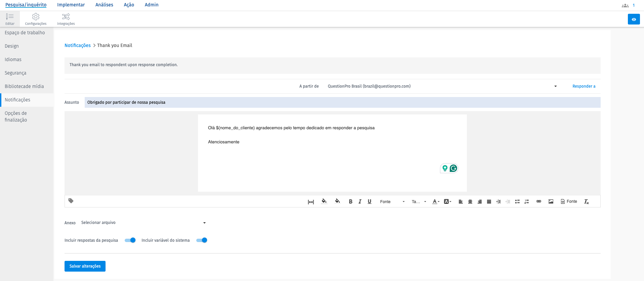Viewport: 644px width, 281px height.
Task: Click the Assunto subject input field
Action: [x=343, y=102]
